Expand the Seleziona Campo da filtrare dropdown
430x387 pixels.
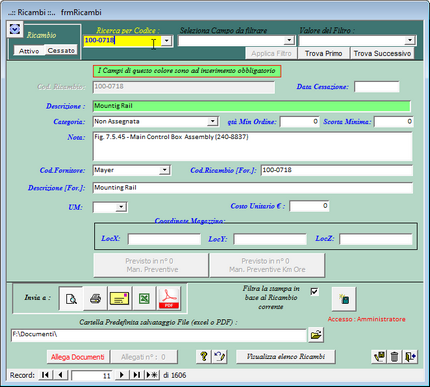pyautogui.click(x=289, y=41)
